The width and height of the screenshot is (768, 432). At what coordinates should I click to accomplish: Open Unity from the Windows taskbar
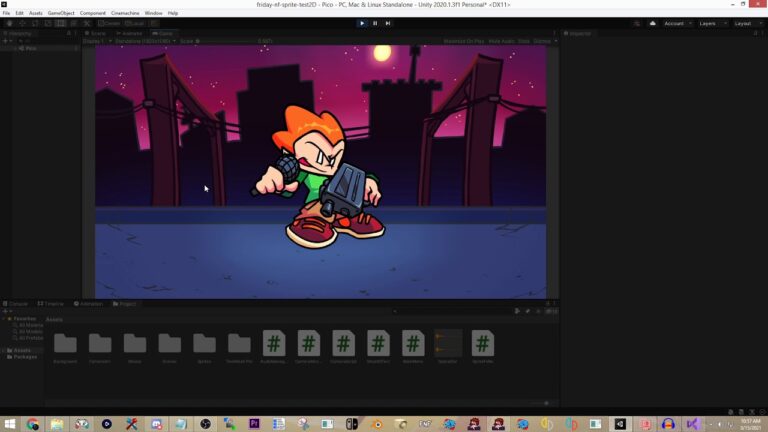(x=620, y=424)
